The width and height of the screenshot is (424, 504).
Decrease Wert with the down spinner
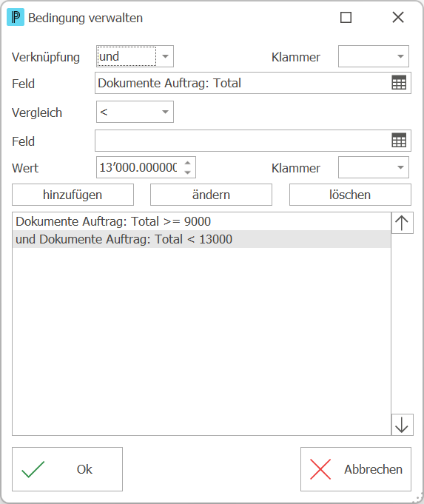188,172
